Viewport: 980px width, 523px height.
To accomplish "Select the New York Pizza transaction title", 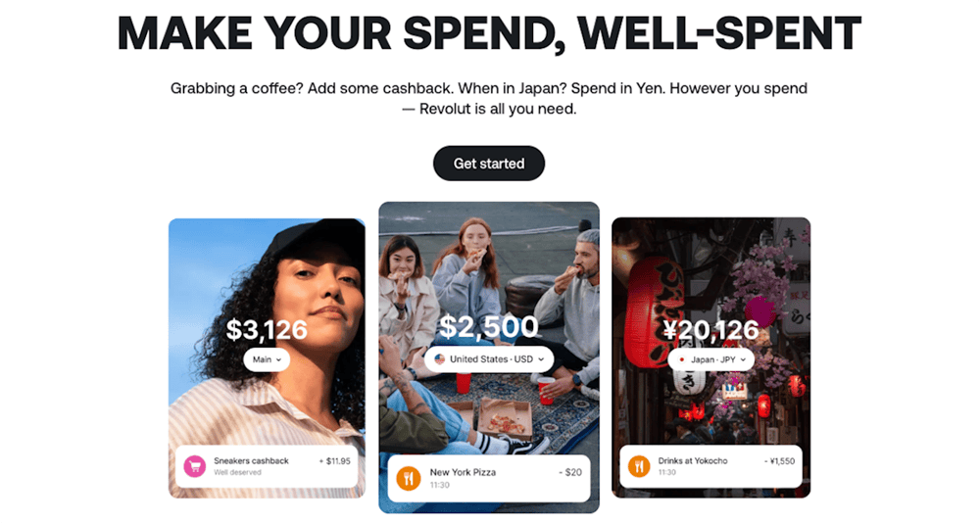I will tap(463, 472).
